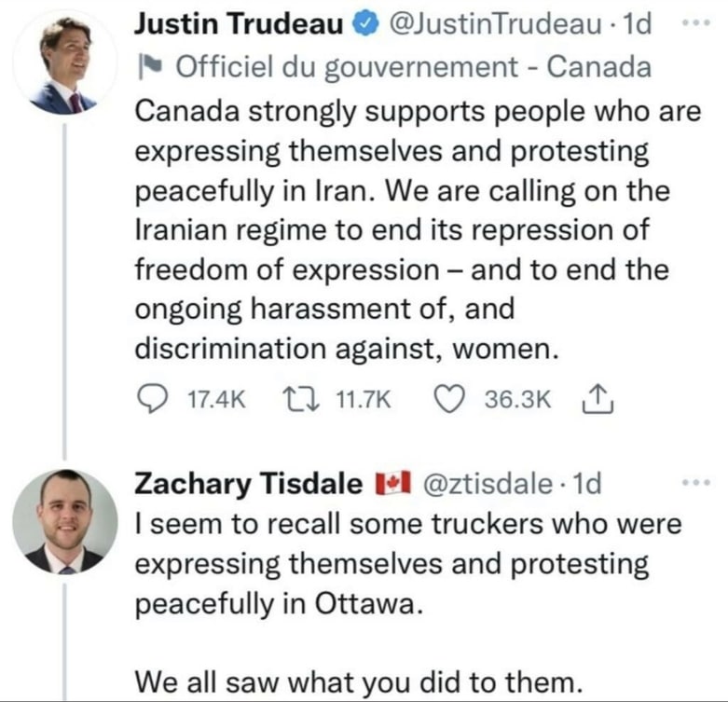
Task: Click the 11.7K retweets count
Action: point(364,400)
